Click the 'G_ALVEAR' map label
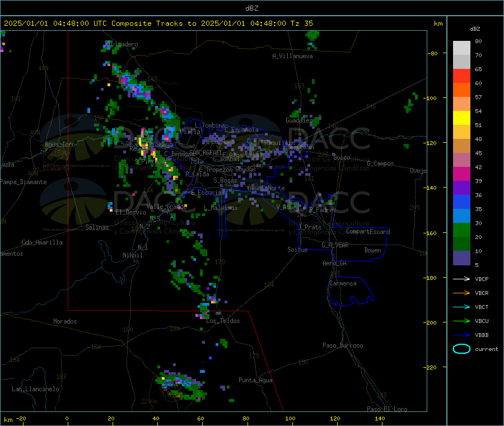The image size is (504, 426). pyautogui.click(x=335, y=245)
